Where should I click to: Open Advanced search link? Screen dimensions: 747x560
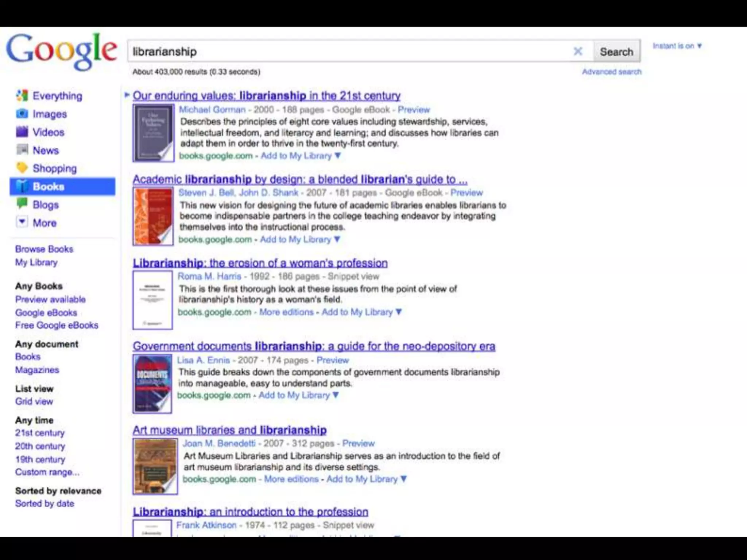[612, 72]
